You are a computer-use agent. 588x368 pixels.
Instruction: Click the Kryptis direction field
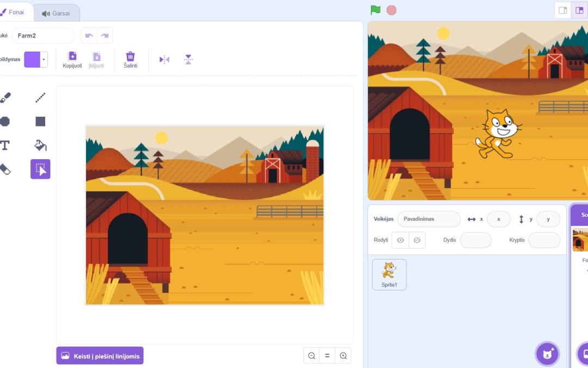544,240
